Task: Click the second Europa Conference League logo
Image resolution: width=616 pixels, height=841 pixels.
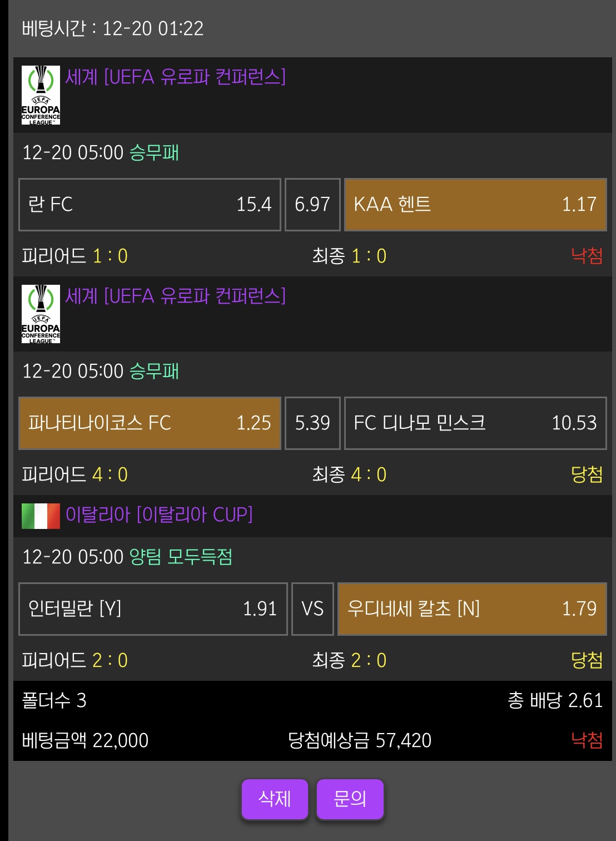Action: click(x=41, y=314)
